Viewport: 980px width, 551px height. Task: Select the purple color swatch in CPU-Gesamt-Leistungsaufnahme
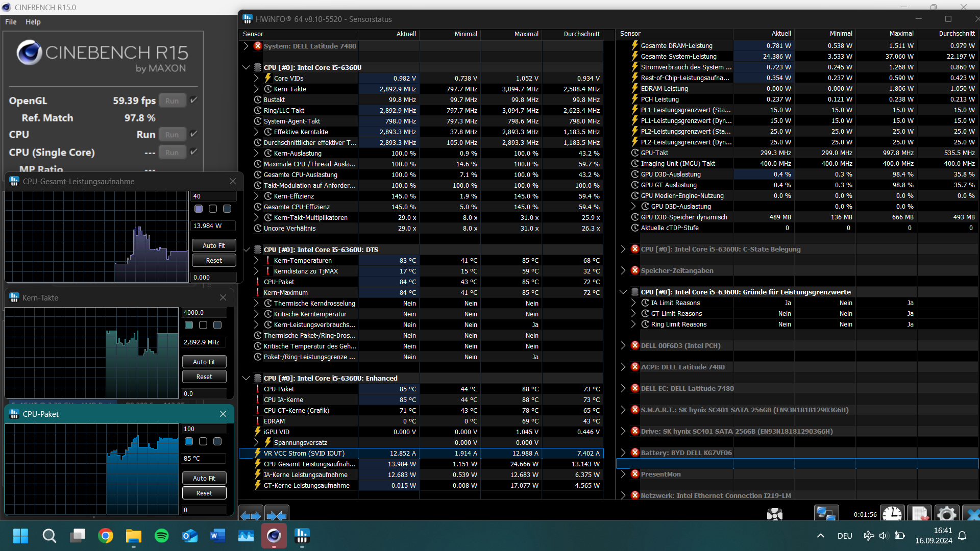pyautogui.click(x=198, y=209)
